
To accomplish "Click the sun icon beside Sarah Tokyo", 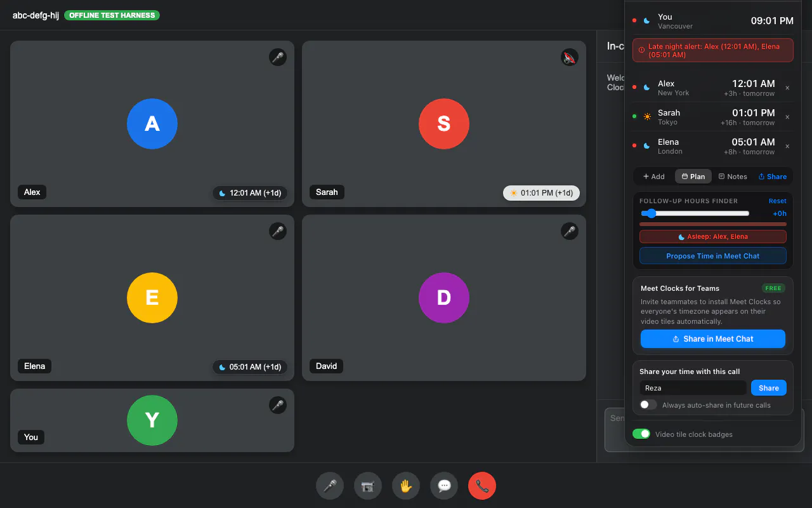I will click(x=647, y=117).
